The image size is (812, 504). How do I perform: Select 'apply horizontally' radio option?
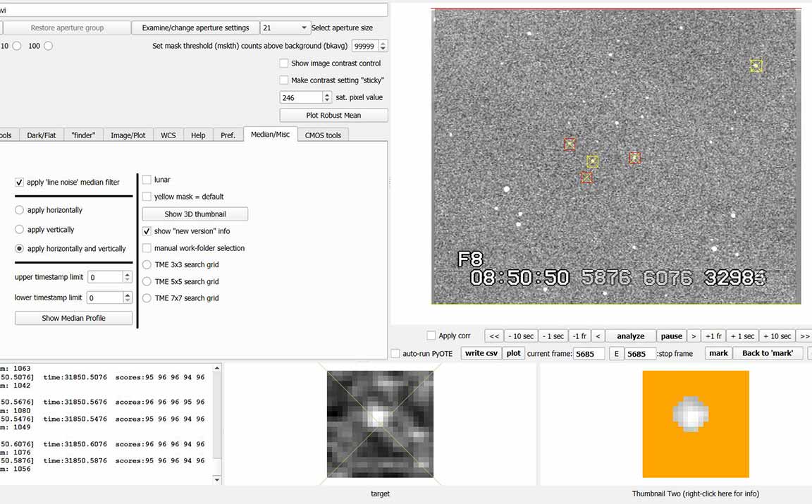(19, 210)
